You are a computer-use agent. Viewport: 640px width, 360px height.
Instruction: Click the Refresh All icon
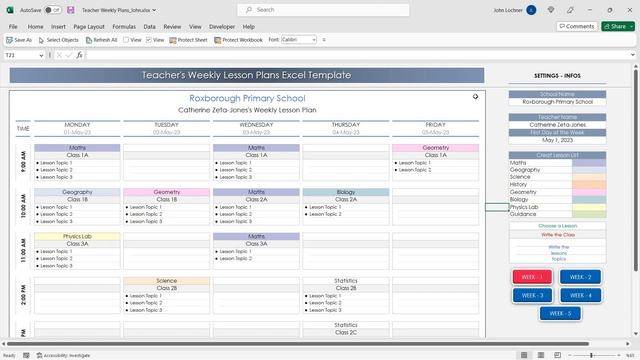point(89,40)
